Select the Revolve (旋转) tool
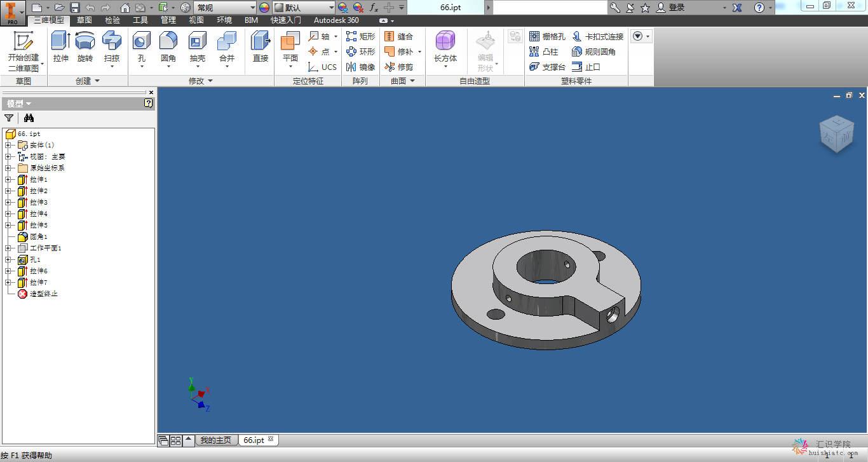 (x=85, y=47)
